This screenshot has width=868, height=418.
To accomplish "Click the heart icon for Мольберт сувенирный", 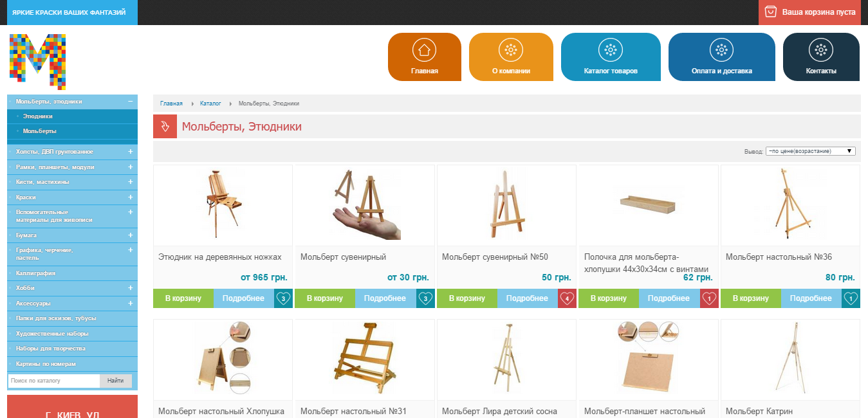I will tap(425, 298).
